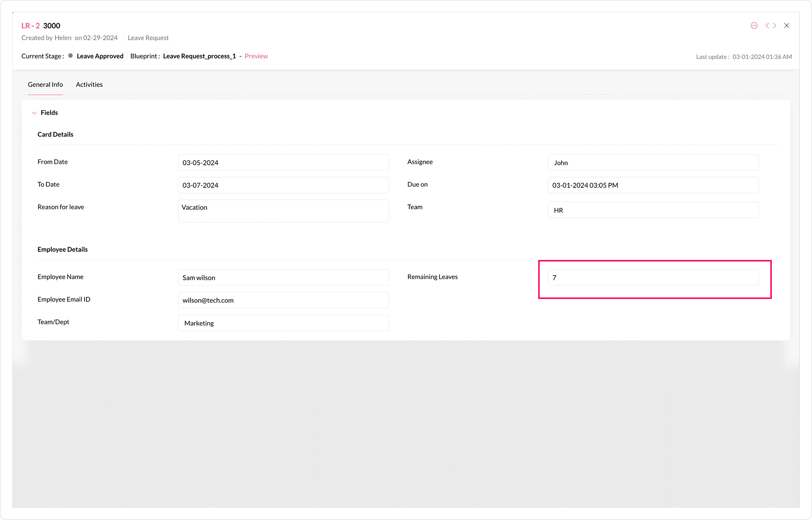The image size is (812, 520).
Task: Click the LR - 2 record ID
Action: 30,26
